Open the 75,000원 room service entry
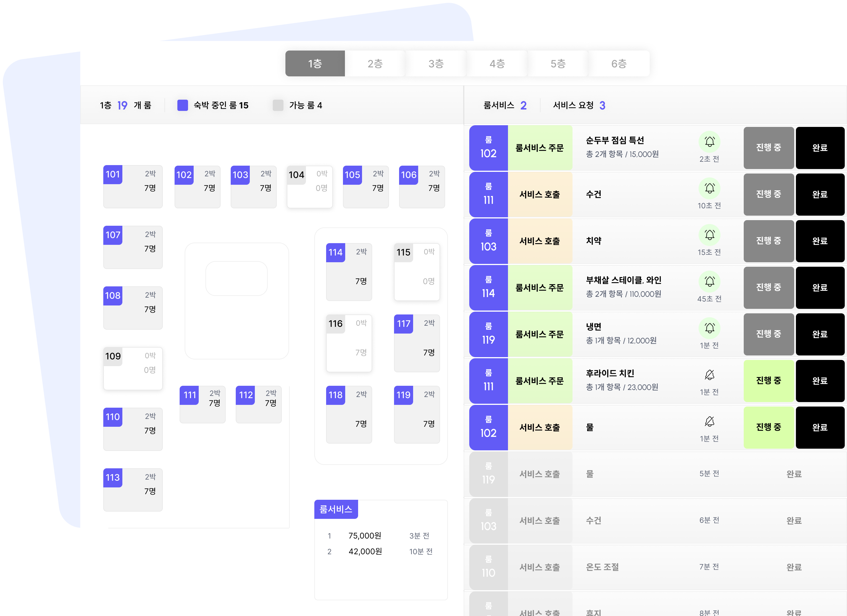Viewport: 847px width, 616px height. [x=365, y=536]
